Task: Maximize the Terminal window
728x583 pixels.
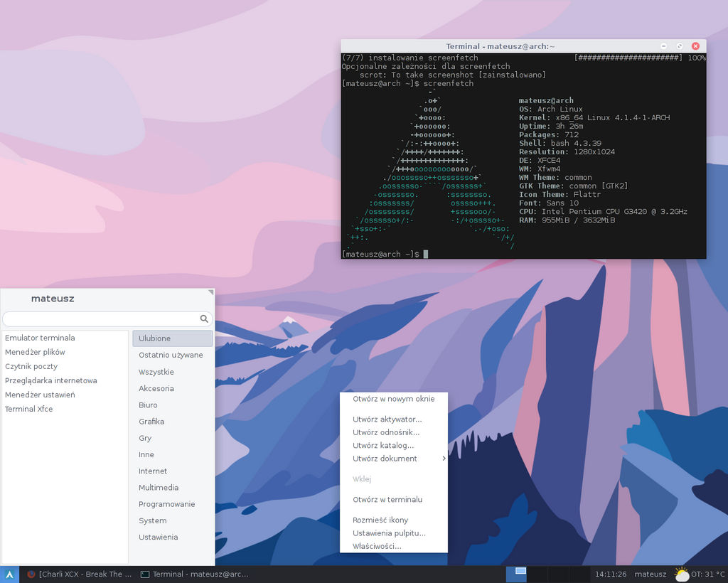Action: 680,46
